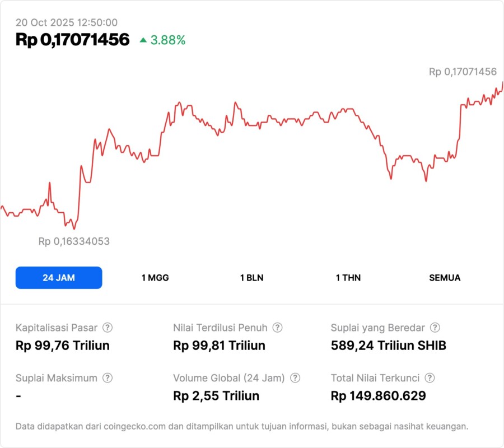Select the 24 JAM time range
Viewport: 504px width, 448px height.
59,278
